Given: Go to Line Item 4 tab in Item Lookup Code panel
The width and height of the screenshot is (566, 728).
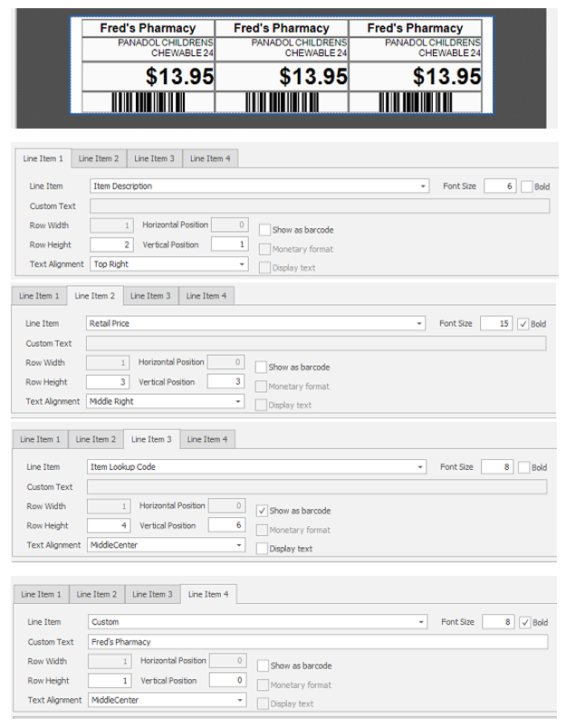Looking at the screenshot, I should [207, 440].
